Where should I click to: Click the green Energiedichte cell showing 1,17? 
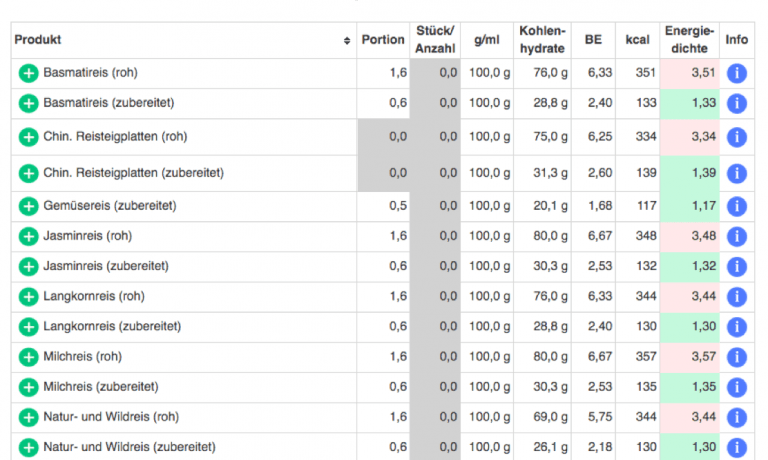pyautogui.click(x=689, y=206)
